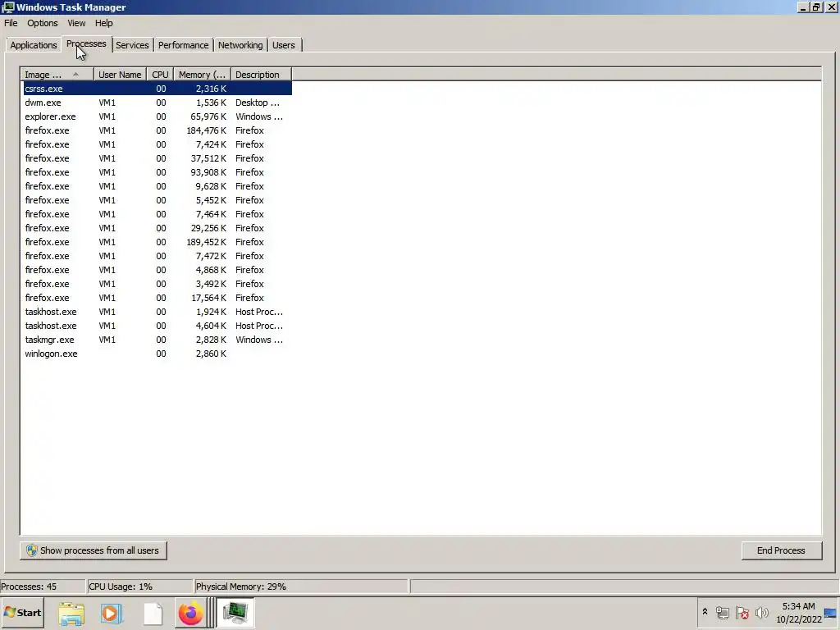Click the network tray icon
The width and height of the screenshot is (840, 630).
point(722,612)
